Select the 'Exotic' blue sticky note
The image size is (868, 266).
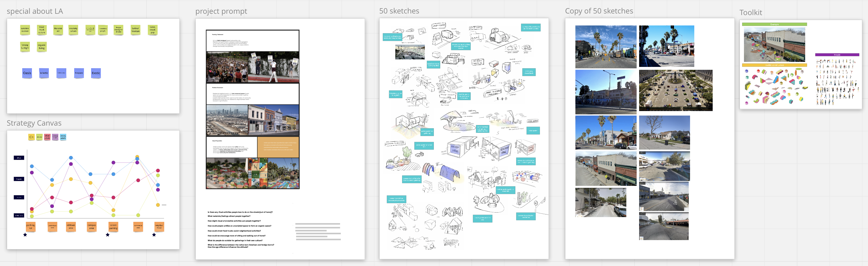click(x=96, y=73)
